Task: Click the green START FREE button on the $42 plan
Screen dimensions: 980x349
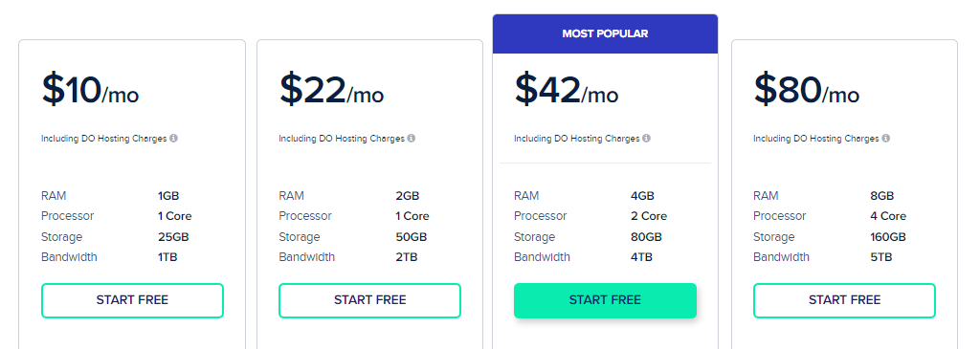Action: tap(605, 300)
